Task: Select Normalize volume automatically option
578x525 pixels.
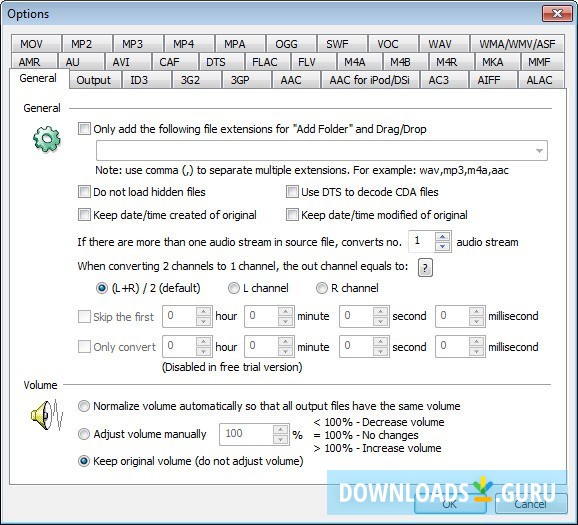Action: point(84,406)
